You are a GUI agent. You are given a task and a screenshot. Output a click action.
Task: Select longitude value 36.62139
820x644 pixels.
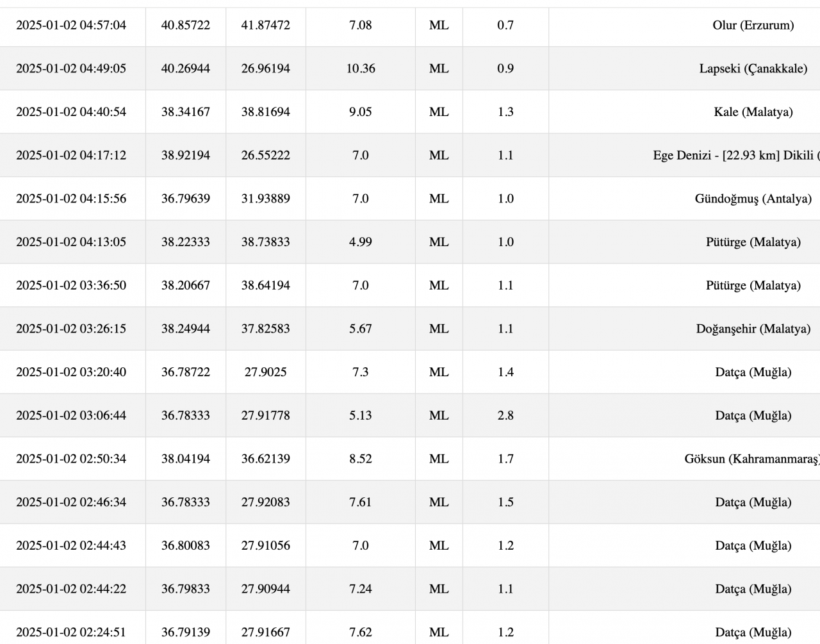tap(266, 459)
